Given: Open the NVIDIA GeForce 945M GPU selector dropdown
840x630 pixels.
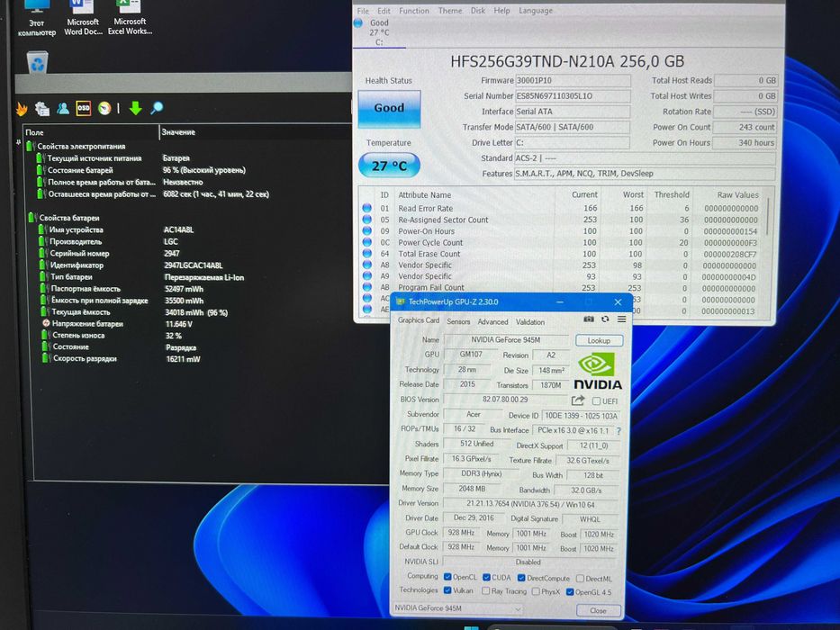Looking at the screenshot, I should pyautogui.click(x=457, y=608).
